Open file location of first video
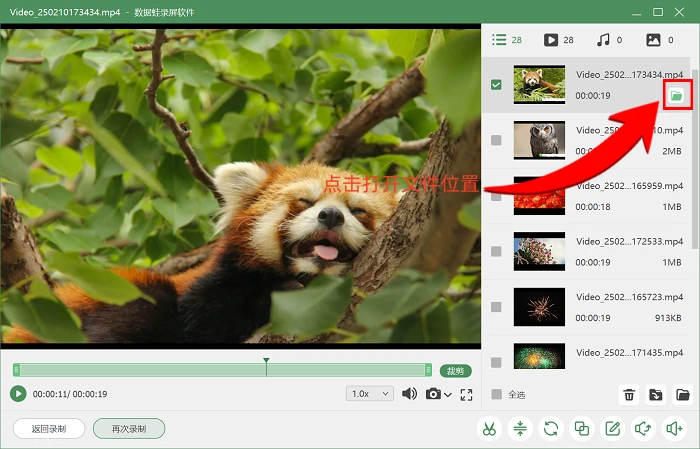The width and height of the screenshot is (700, 449). (677, 95)
